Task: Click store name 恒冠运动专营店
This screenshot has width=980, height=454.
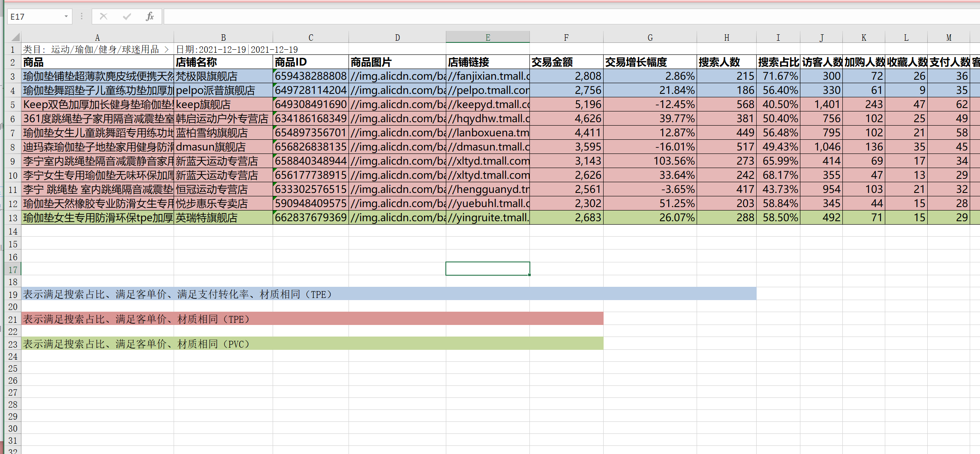Action: (223, 189)
